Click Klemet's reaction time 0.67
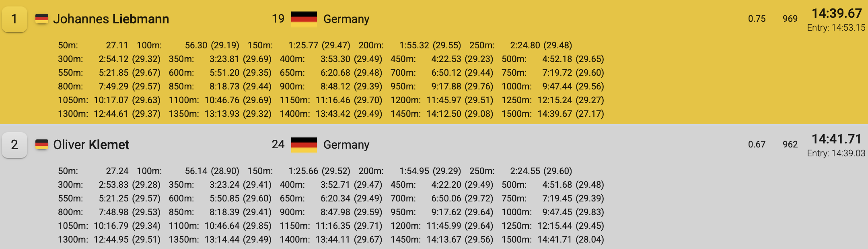Viewport: 868px width, 249px height. 757,145
